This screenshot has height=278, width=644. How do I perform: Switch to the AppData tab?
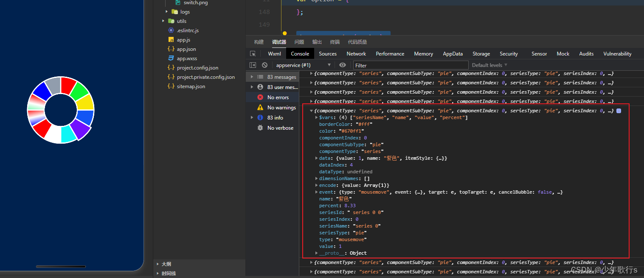453,54
